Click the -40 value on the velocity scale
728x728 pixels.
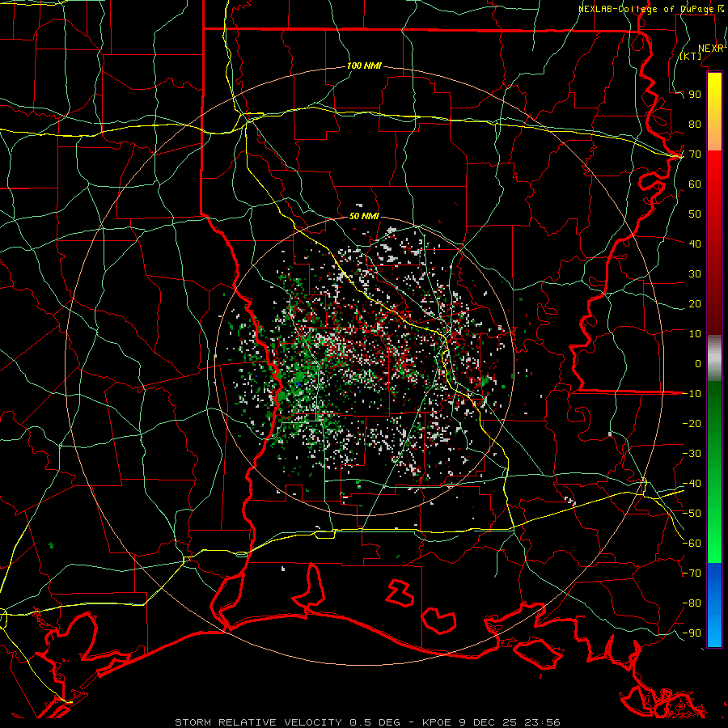coord(692,484)
